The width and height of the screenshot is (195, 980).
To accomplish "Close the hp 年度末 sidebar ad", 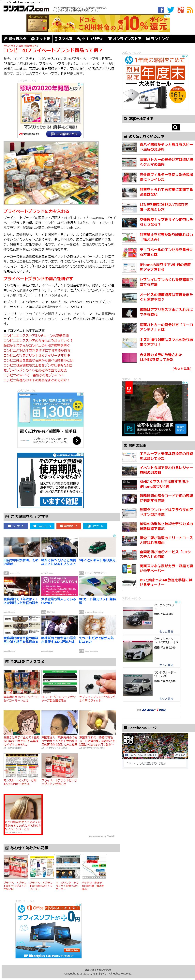I will (187, 57).
